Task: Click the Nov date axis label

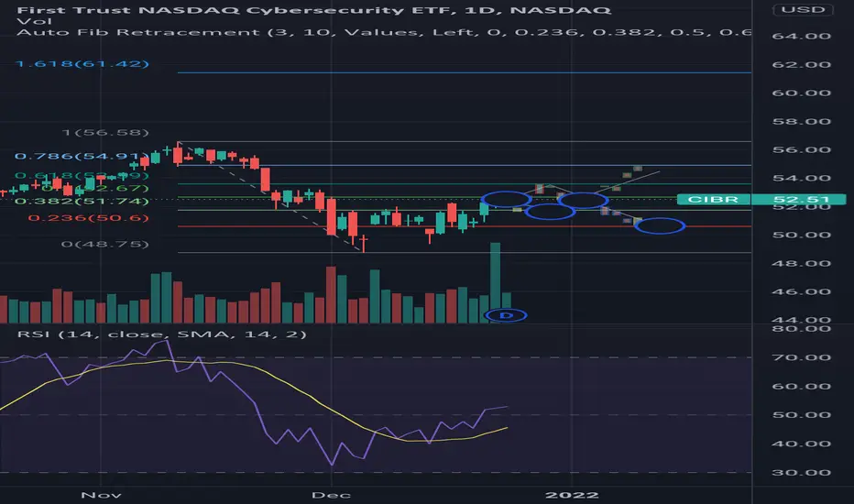Action: (102, 495)
